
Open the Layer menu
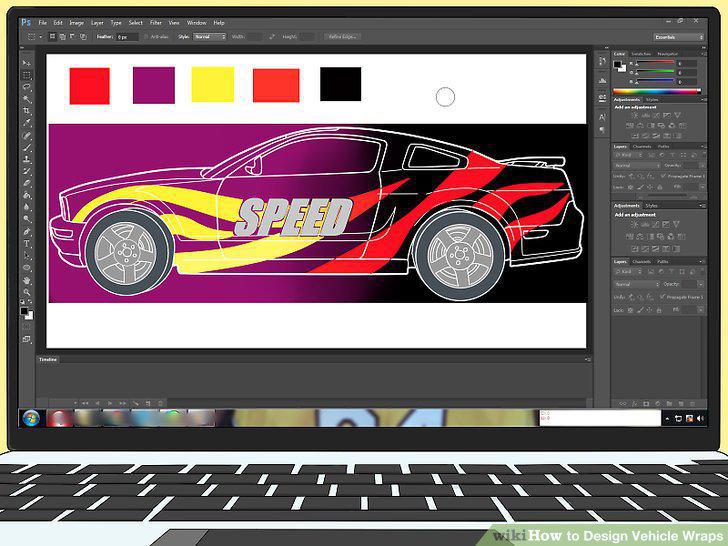(x=97, y=22)
